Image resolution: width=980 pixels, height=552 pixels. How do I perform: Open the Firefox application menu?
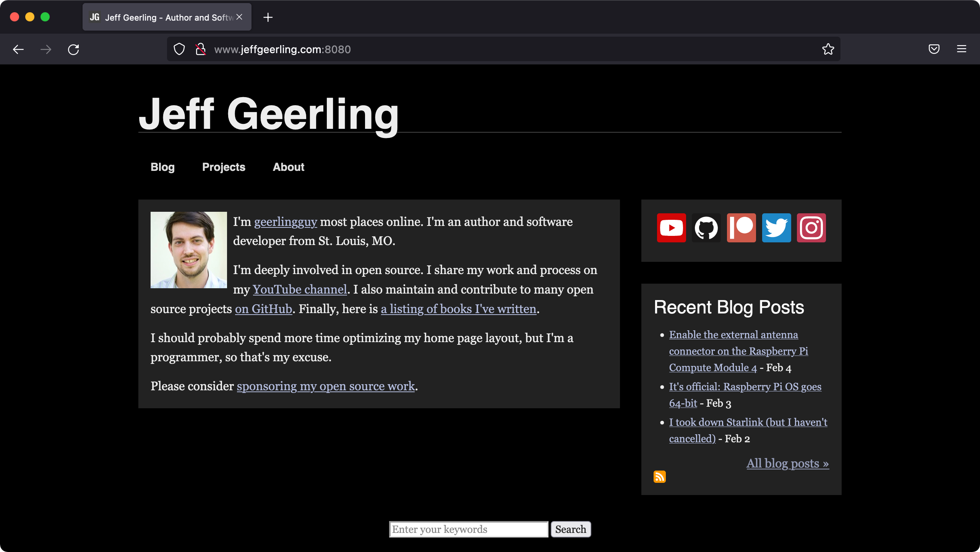click(x=962, y=49)
